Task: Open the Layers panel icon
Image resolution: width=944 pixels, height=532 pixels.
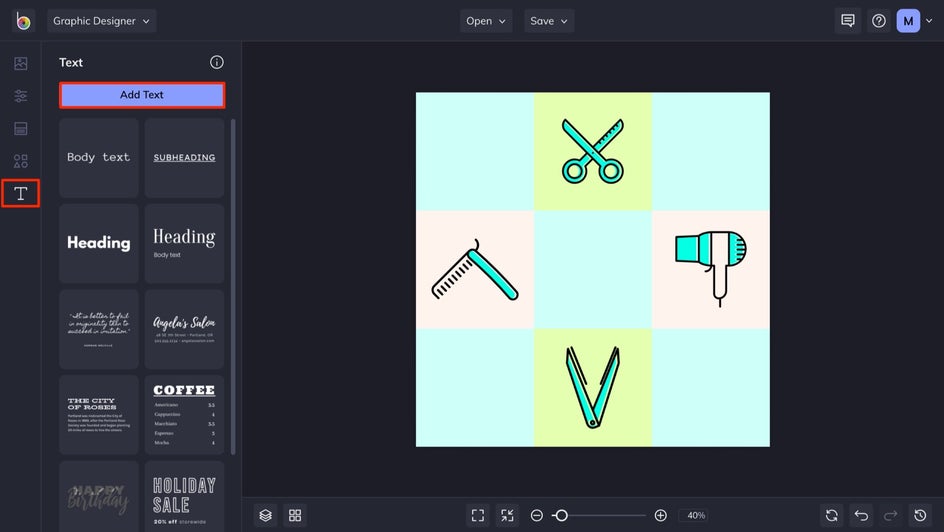Action: (x=266, y=515)
